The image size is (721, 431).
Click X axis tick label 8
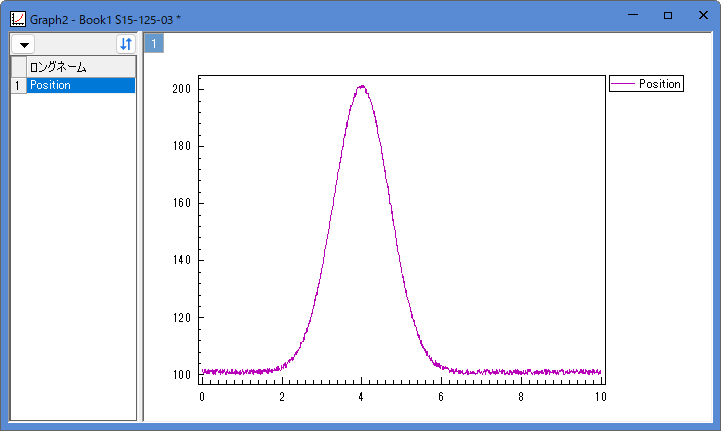[x=521, y=397]
